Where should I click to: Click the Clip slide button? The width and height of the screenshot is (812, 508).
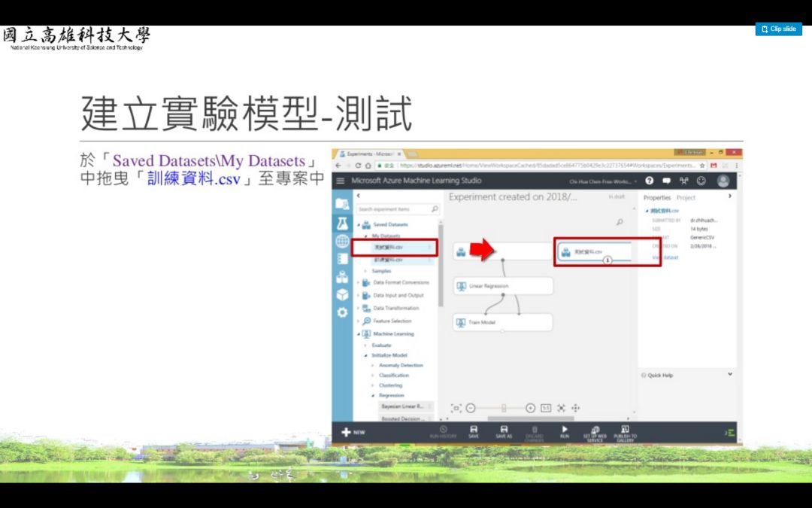click(x=778, y=29)
